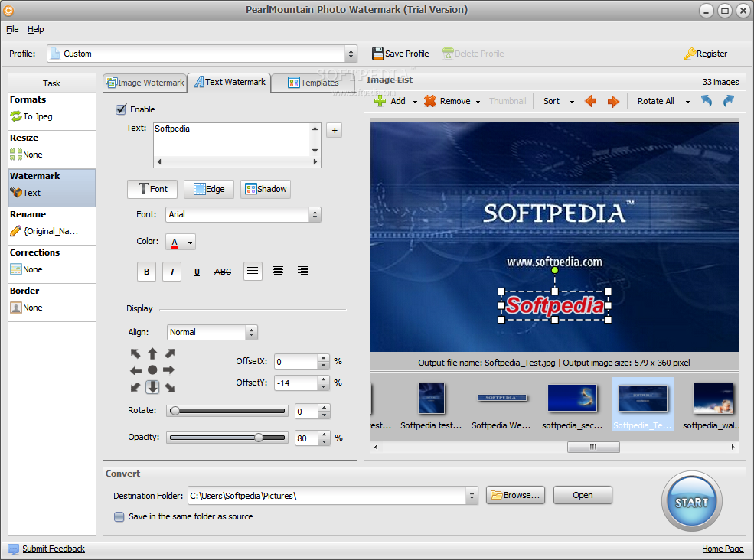Select the Font settings button

coord(152,190)
